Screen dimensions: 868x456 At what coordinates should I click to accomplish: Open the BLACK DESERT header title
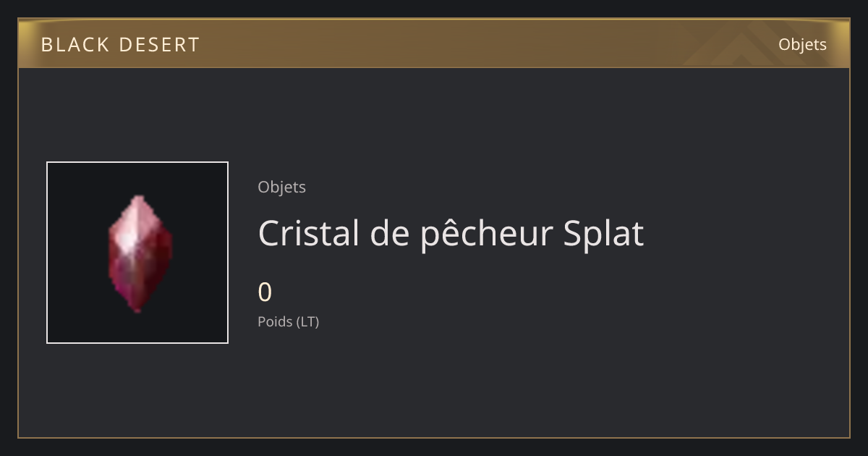120,45
